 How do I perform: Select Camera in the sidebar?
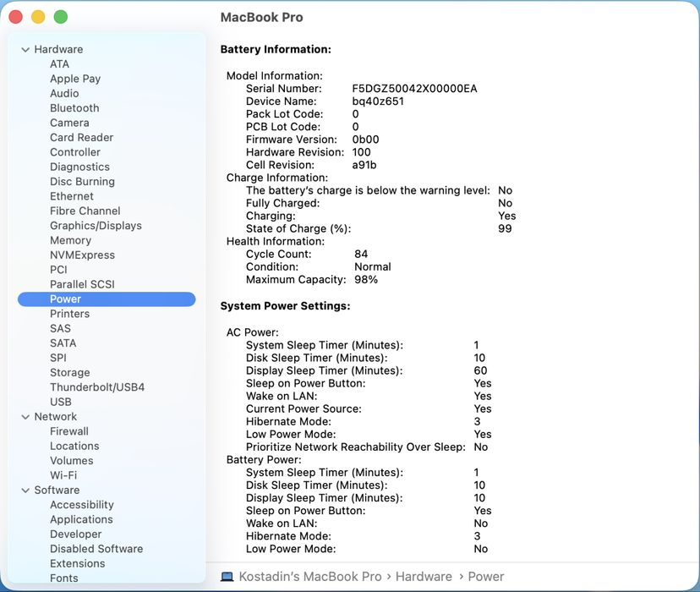(69, 123)
